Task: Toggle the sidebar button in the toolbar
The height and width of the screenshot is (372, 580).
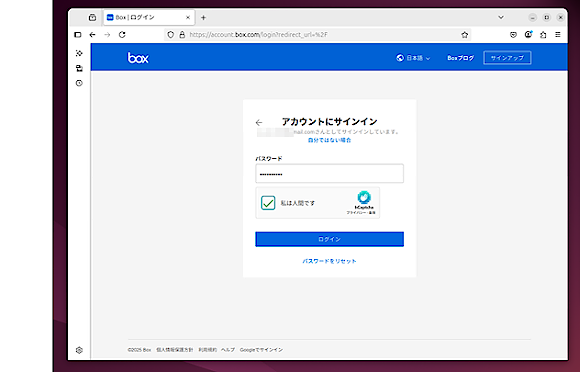Action: click(78, 35)
